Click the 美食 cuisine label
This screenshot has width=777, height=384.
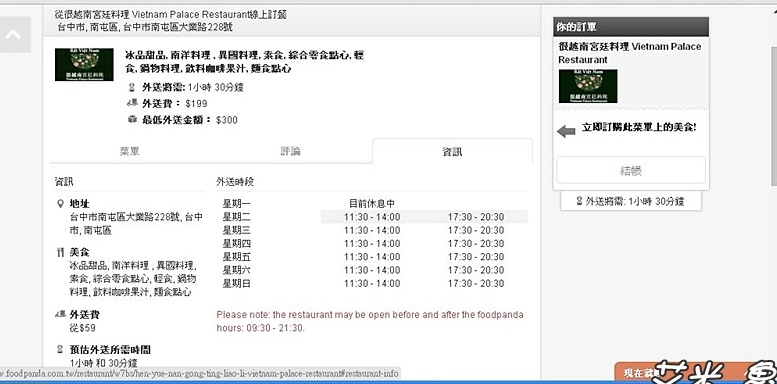[x=80, y=253]
